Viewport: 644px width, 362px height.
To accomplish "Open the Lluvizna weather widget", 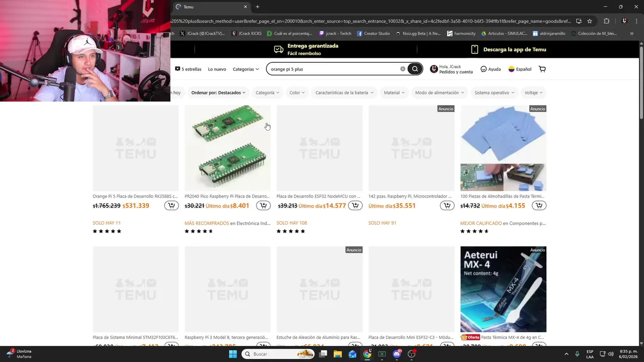I will (x=19, y=354).
